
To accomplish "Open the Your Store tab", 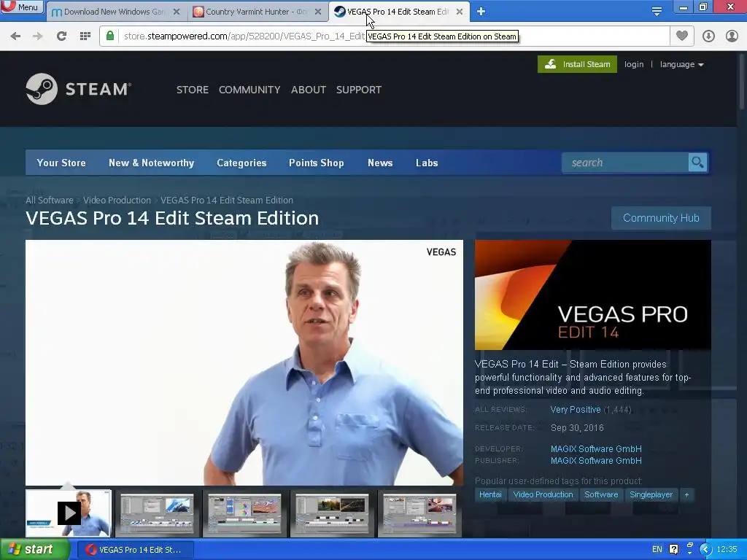I will coord(61,163).
